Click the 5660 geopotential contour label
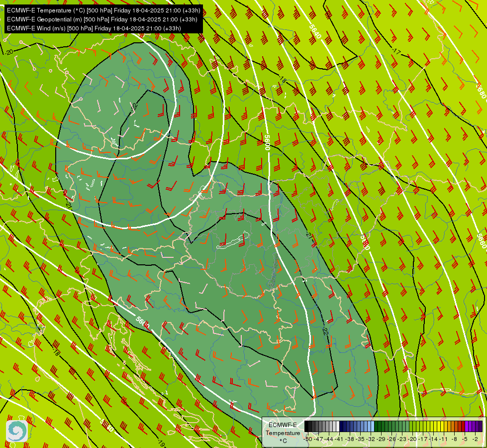 [481, 241]
